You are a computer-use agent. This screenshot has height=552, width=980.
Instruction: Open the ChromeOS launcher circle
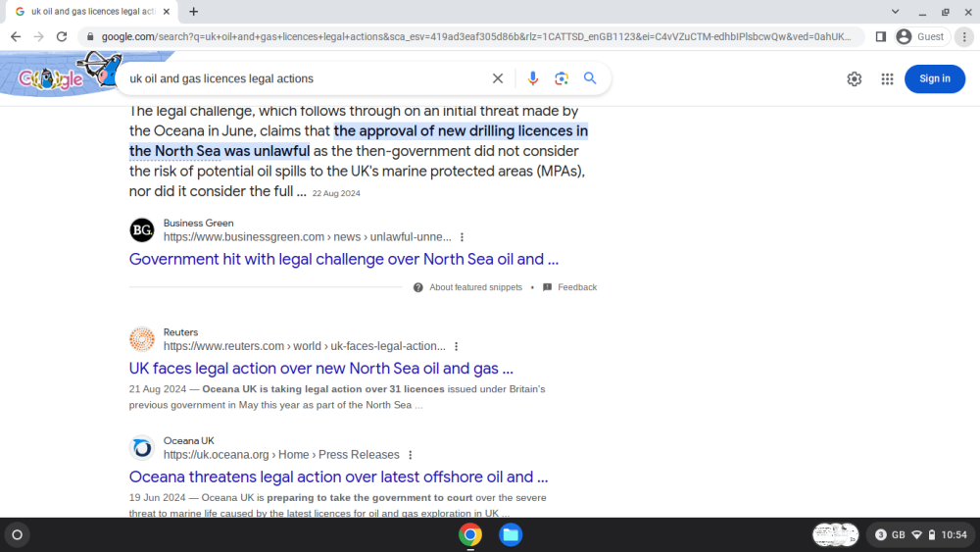click(18, 535)
